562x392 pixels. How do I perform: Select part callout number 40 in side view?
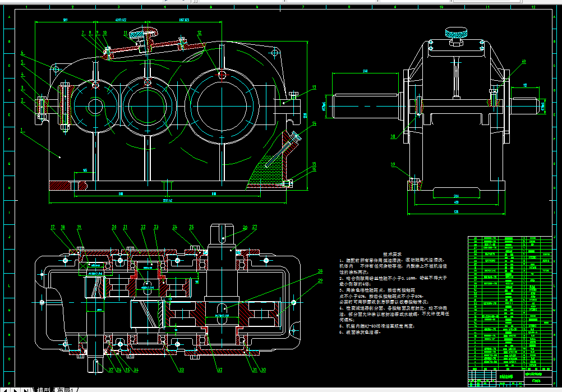tap(524, 61)
